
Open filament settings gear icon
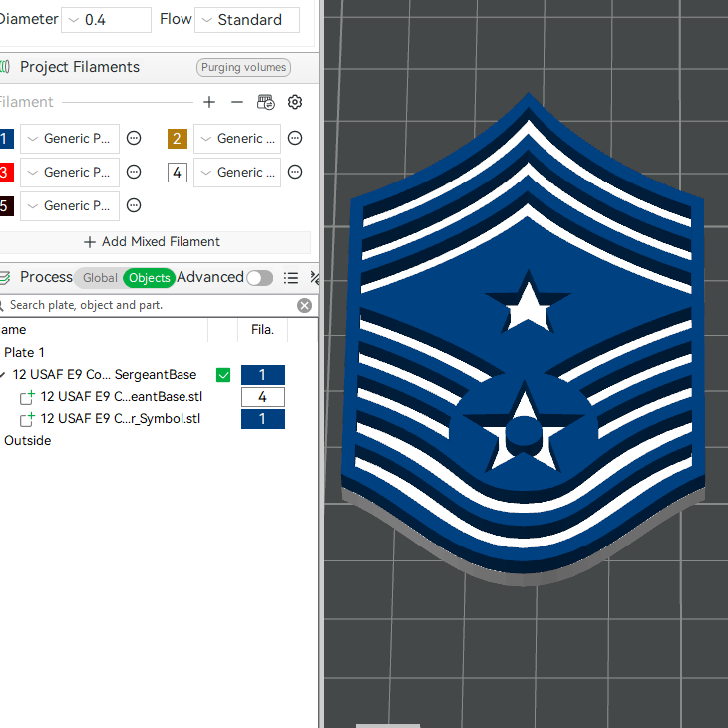(295, 102)
